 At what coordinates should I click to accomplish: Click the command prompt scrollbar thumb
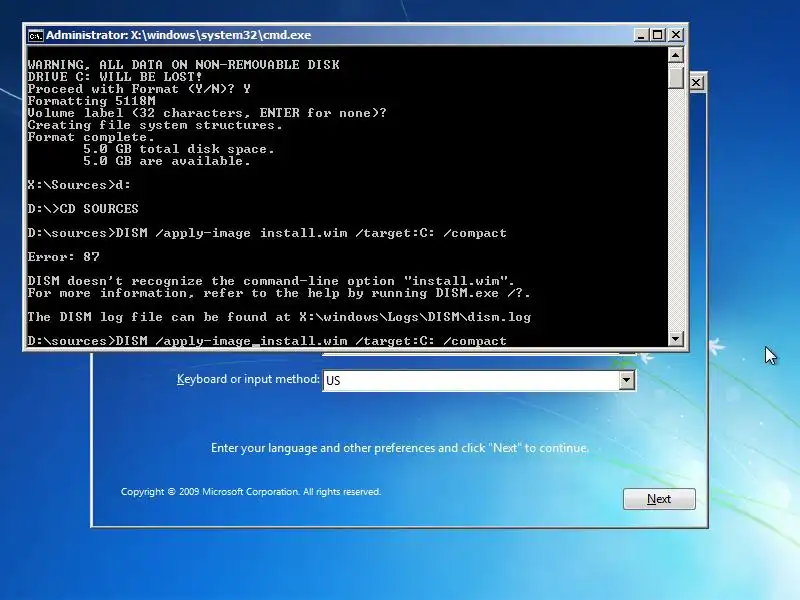676,77
